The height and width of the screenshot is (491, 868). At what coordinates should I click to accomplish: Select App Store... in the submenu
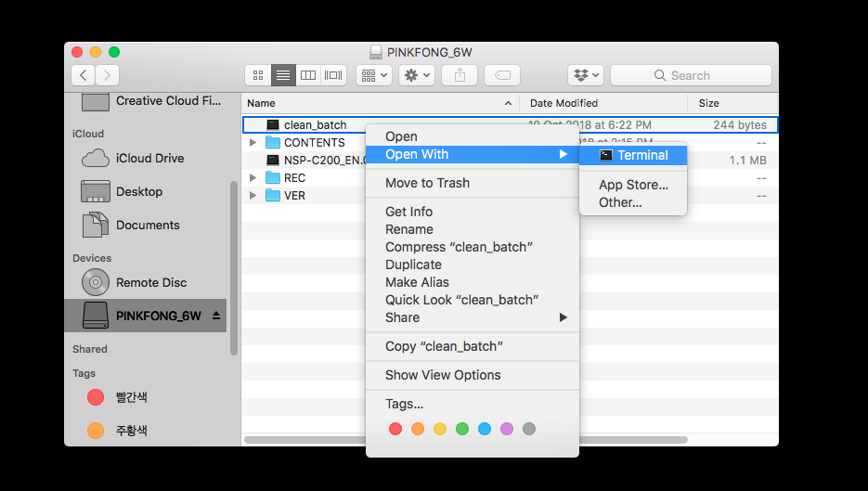coord(633,185)
